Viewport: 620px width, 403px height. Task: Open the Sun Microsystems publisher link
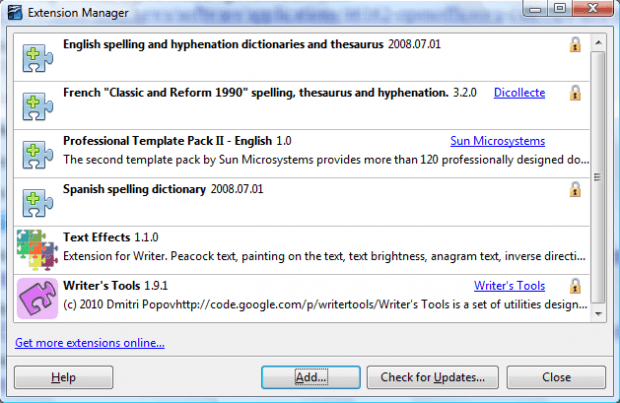coord(497,141)
